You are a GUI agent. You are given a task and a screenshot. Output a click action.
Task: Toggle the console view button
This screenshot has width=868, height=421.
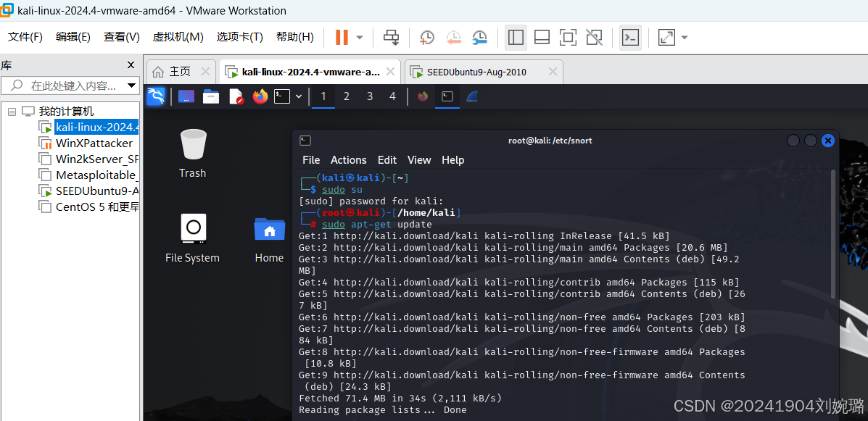(631, 37)
